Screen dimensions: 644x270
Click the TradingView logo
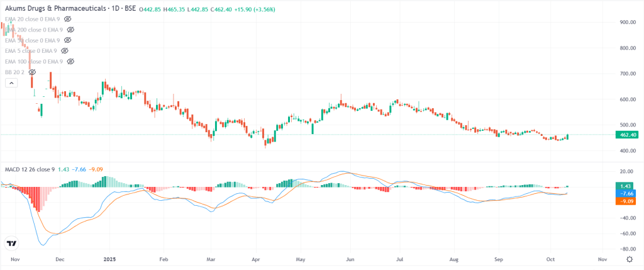(x=11, y=244)
